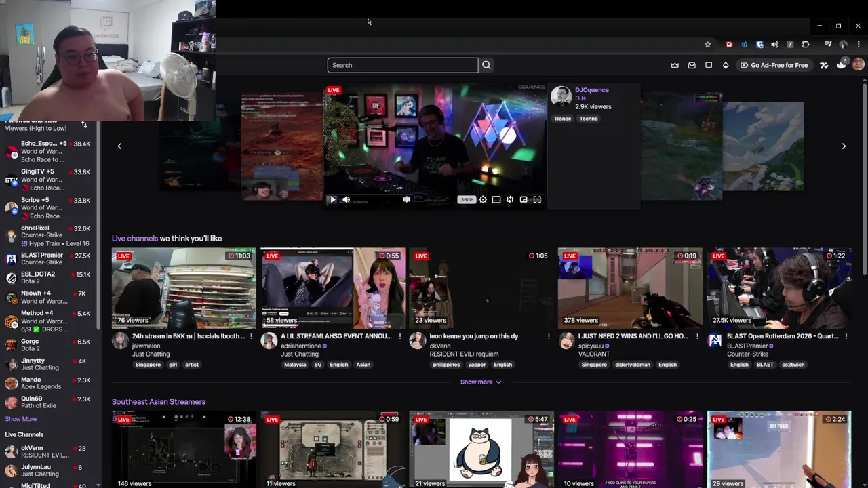Viewport: 868px width, 488px height.
Task: Open ESL_DOTA2 in followed channels
Action: (x=49, y=277)
